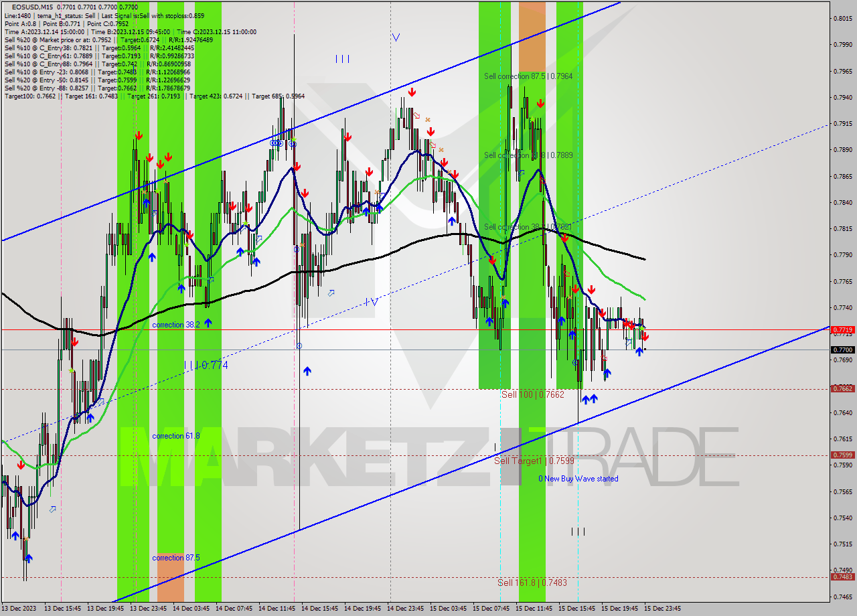Click the 'Target100: 0.7662' targets line
The width and height of the screenshot is (857, 616).
pyautogui.click(x=155, y=96)
